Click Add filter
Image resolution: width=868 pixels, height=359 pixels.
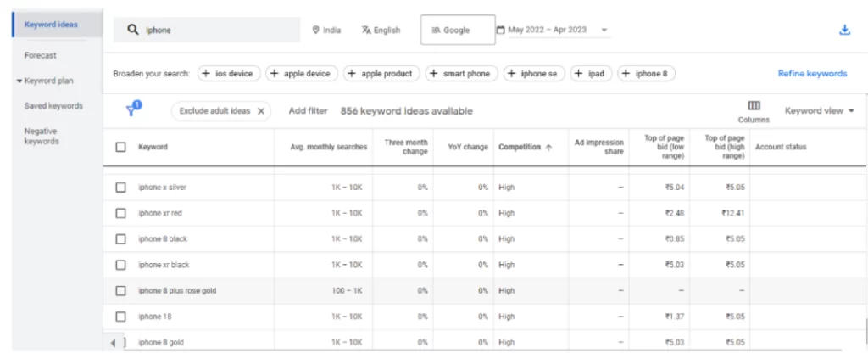(309, 111)
